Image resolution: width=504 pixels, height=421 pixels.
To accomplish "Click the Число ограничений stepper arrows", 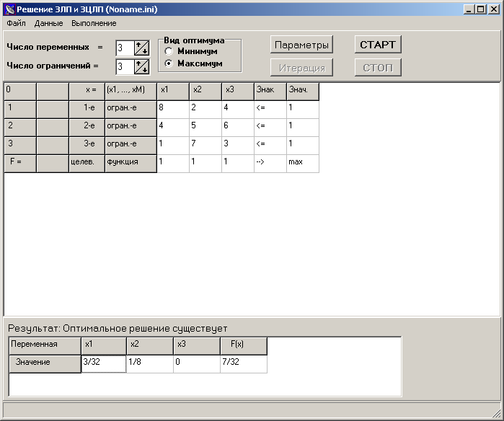I will [141, 67].
